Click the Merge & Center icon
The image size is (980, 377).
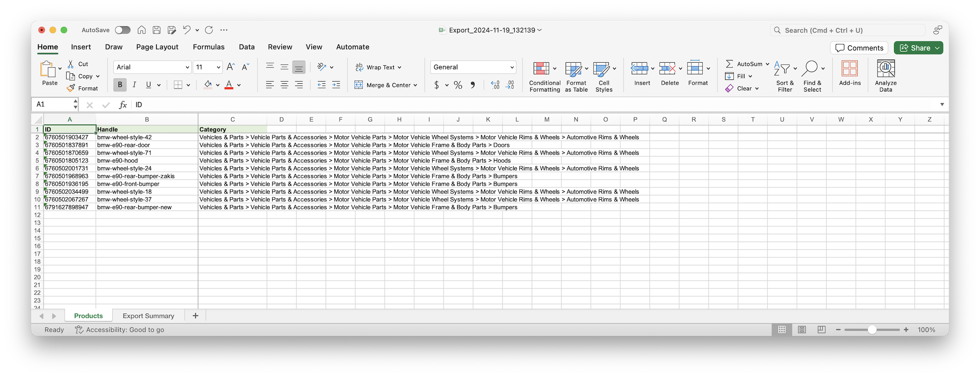359,85
